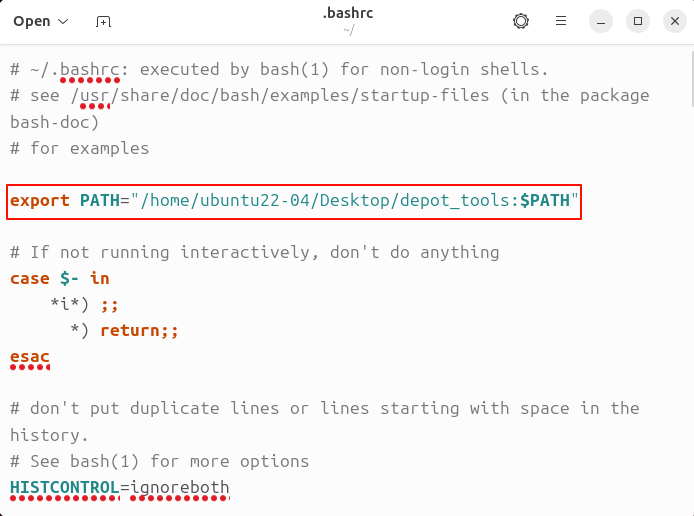This screenshot has height=516, width=694.
Task: Click the word HISTCONTROL
Action: (65, 487)
